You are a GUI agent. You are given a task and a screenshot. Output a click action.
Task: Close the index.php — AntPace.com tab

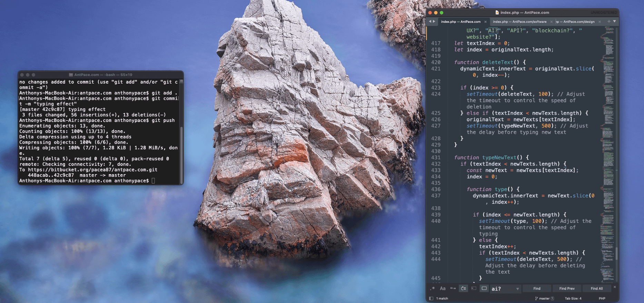pos(485,22)
